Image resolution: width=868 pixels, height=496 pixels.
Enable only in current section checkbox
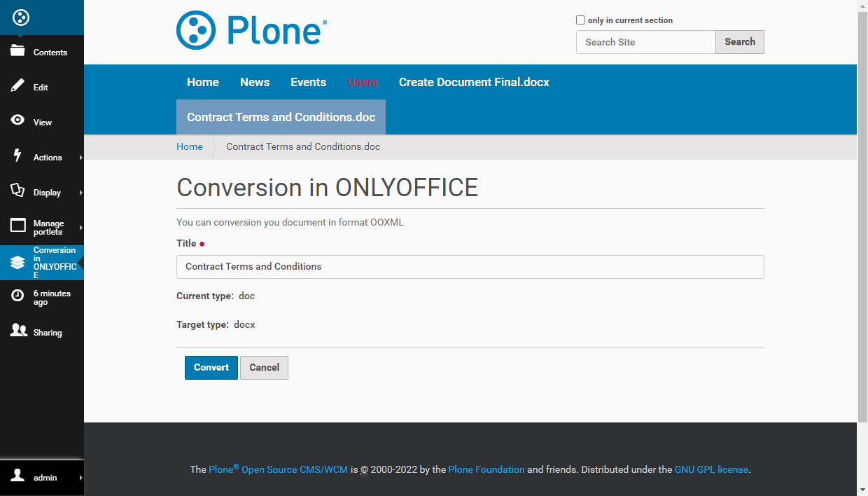coord(580,20)
